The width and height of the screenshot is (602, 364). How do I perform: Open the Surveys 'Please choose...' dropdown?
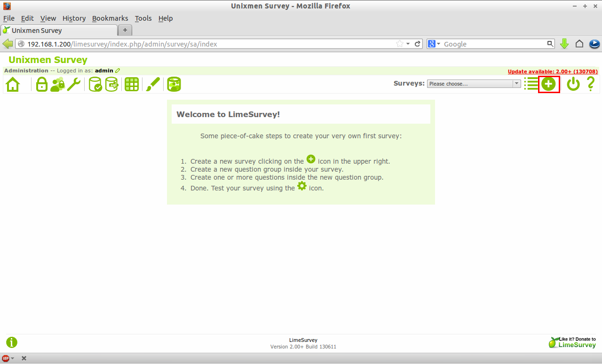474,84
